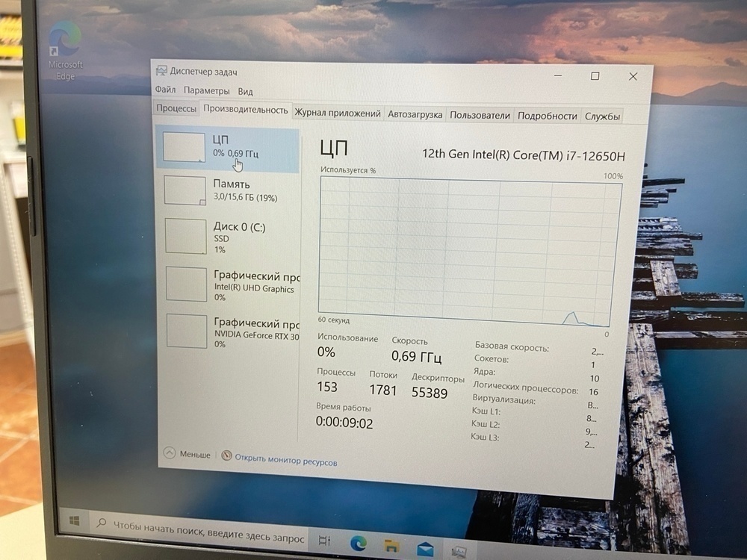
Task: Maximize the Task Manager window
Action: [595, 76]
